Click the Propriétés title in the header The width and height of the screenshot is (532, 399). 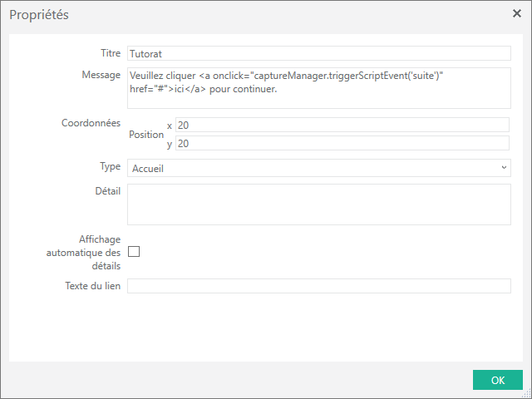point(39,15)
